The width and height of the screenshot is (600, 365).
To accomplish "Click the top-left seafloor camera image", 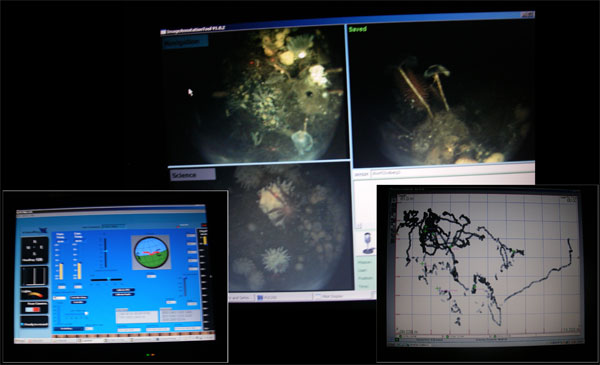I will (x=256, y=96).
